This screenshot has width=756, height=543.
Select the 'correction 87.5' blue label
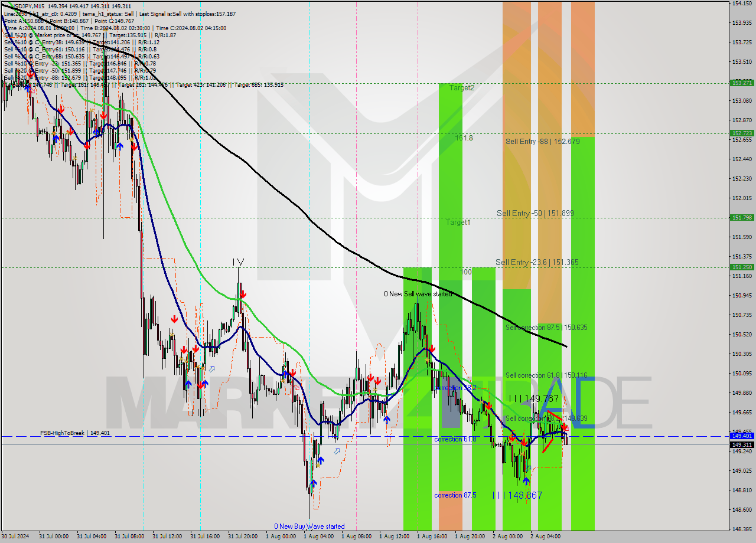click(455, 495)
